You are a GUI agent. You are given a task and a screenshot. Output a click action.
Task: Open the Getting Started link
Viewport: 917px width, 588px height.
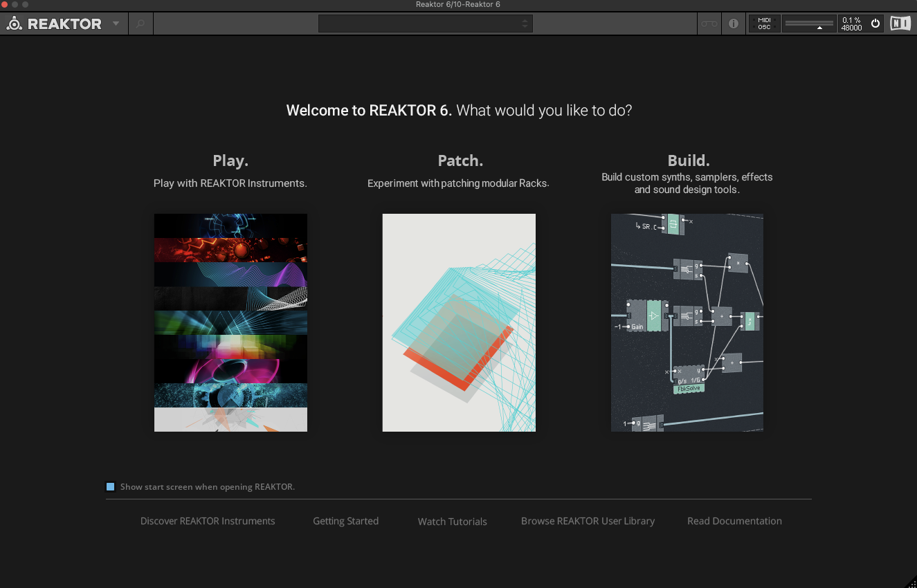[x=345, y=521]
